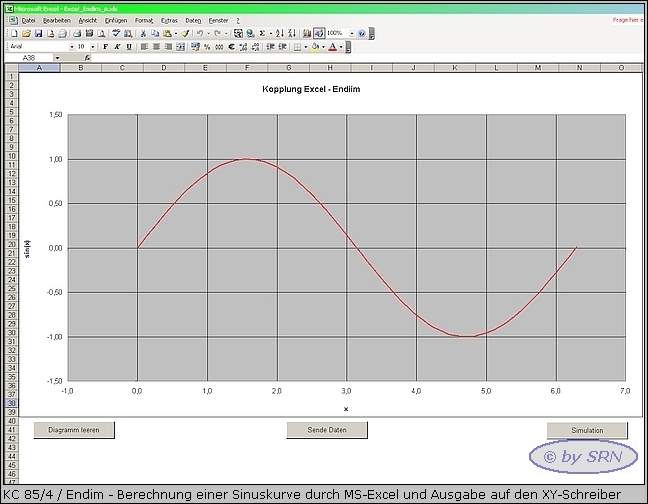Paste with the clipboard icon

click(x=167, y=33)
